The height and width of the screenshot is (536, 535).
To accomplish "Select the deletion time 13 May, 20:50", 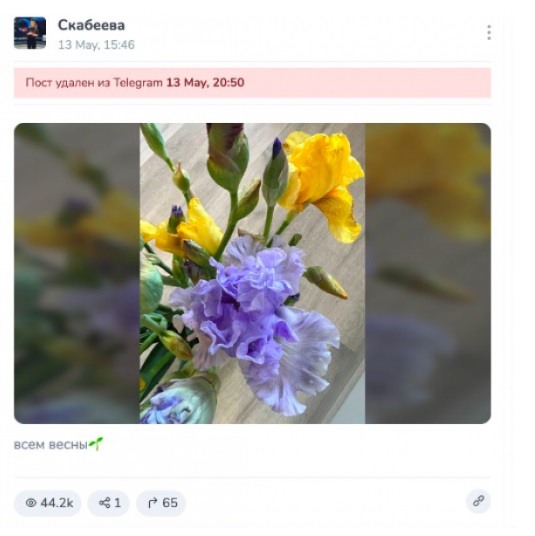I will pos(205,83).
